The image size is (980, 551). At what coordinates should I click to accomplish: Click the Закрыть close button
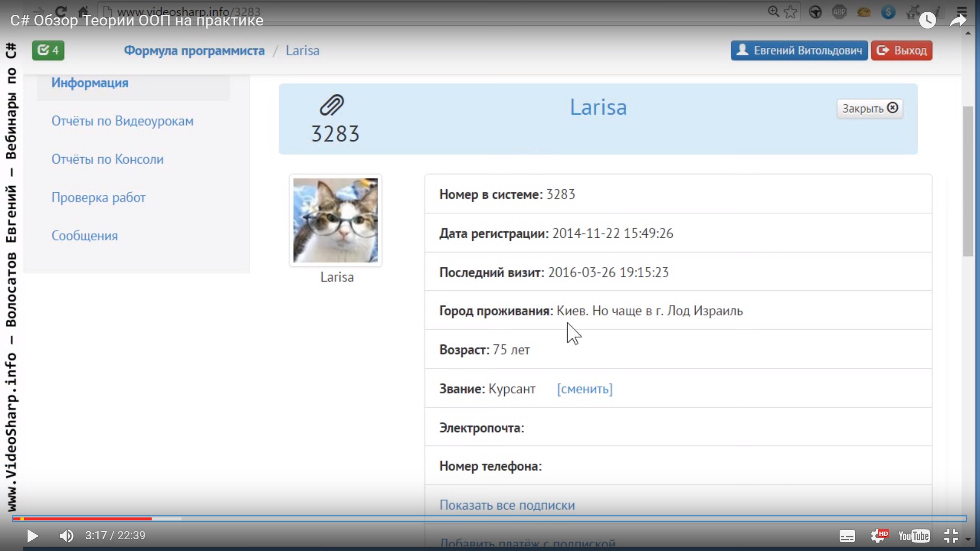coord(870,108)
